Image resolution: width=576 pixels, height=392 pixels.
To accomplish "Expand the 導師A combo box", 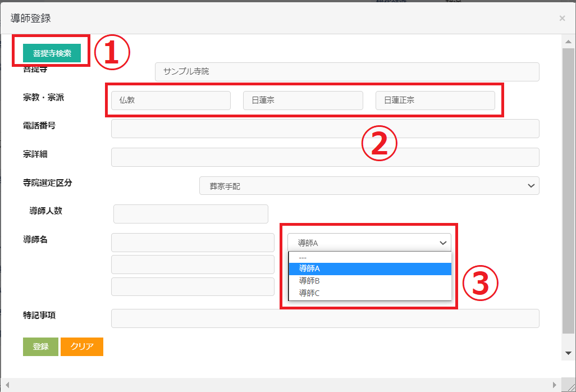I will pos(369,243).
